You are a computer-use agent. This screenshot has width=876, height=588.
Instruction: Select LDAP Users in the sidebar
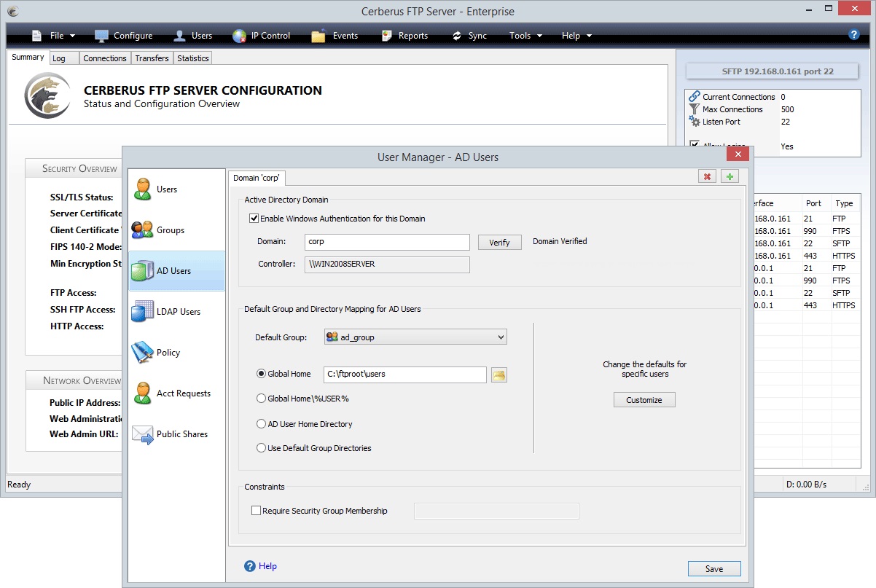(x=176, y=312)
